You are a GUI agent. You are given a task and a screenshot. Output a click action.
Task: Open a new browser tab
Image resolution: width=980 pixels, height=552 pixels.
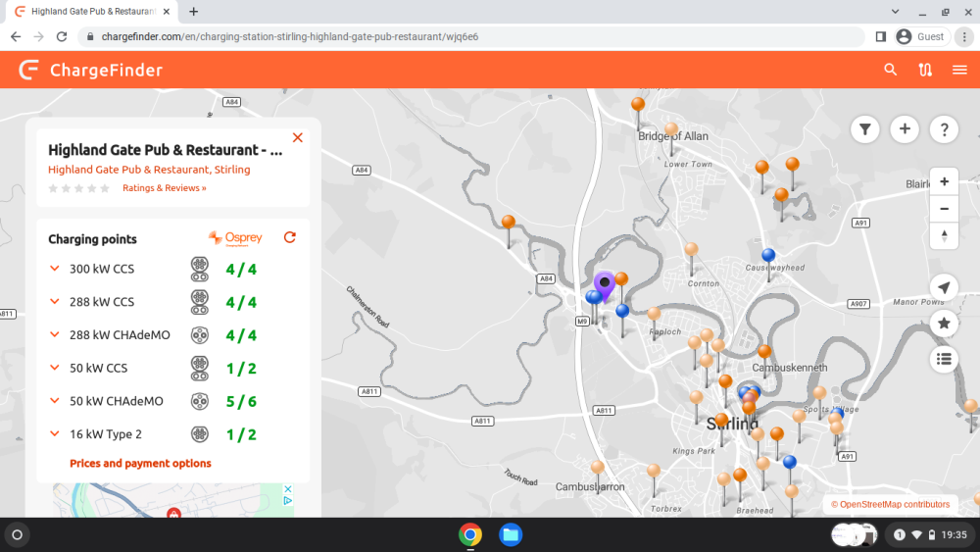pyautogui.click(x=194, y=11)
